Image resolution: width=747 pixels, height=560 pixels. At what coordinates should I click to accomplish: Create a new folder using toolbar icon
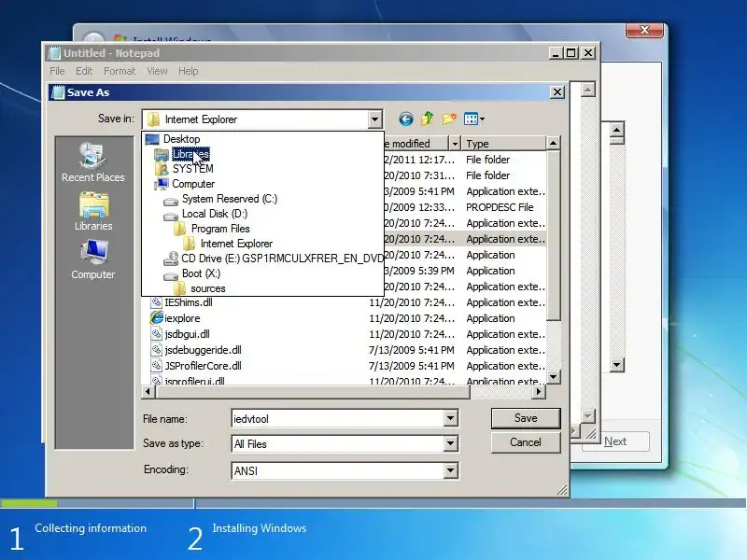(449, 119)
